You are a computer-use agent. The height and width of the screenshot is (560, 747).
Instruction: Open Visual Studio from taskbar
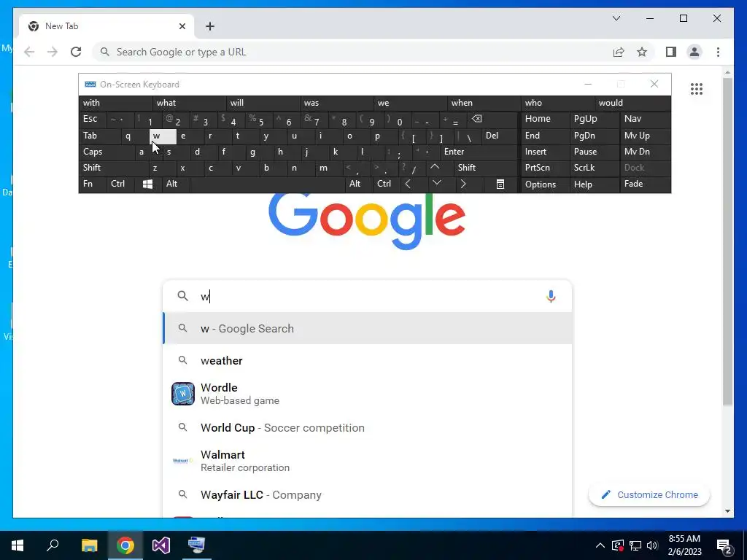coord(161,545)
